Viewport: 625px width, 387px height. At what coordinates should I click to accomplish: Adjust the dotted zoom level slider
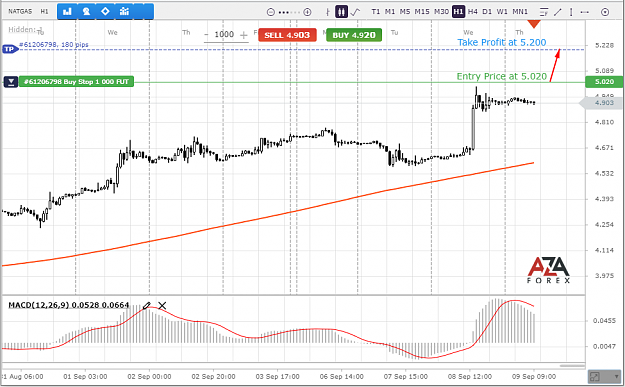tap(289, 12)
